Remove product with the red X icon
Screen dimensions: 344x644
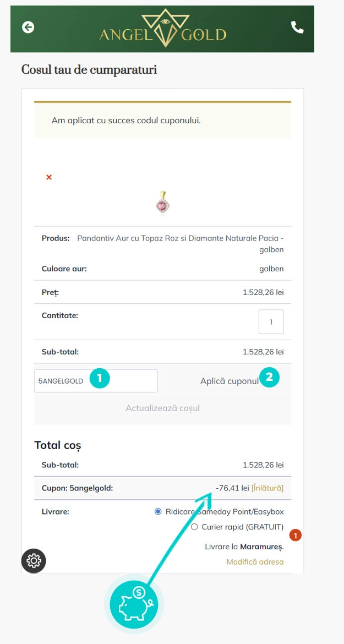(x=49, y=177)
